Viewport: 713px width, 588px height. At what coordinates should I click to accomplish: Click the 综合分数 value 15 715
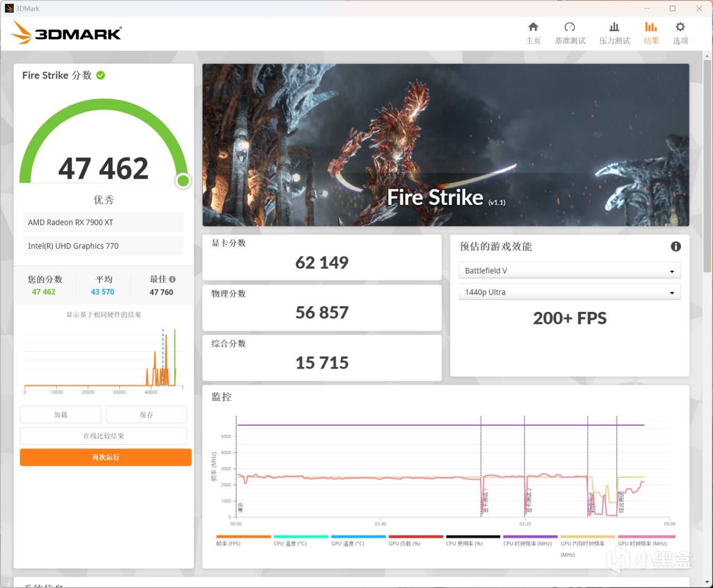pos(322,362)
